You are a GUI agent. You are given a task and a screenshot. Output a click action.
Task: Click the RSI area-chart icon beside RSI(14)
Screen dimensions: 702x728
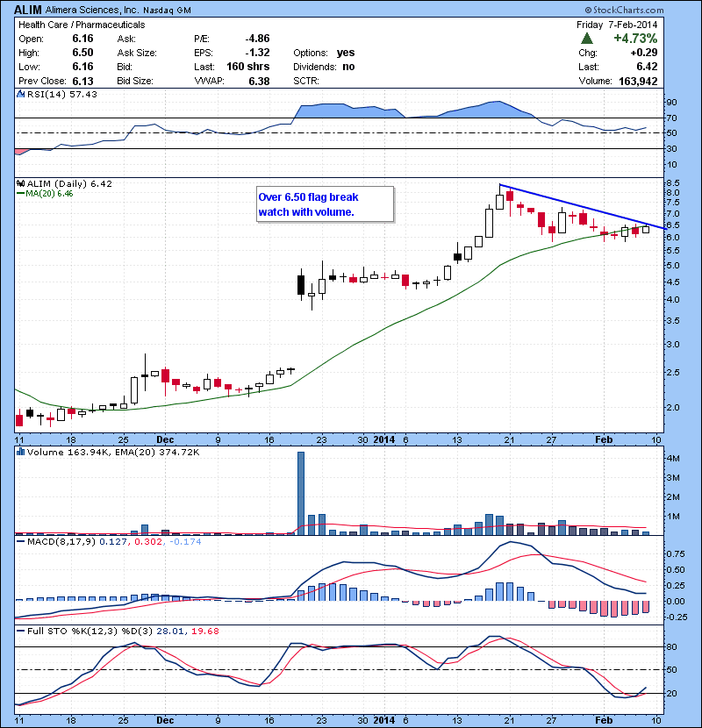click(20, 94)
